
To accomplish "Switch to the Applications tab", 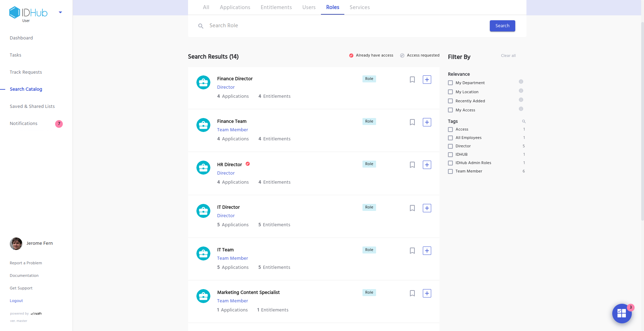I will 235,7.
